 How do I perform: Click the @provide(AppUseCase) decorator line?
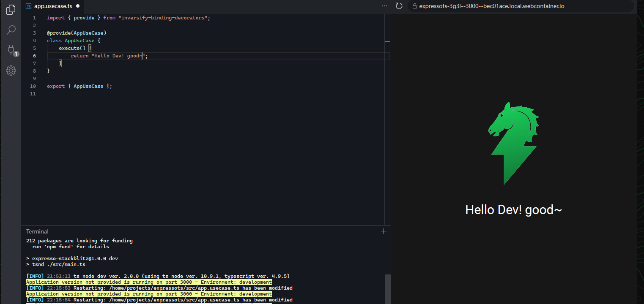(x=77, y=33)
